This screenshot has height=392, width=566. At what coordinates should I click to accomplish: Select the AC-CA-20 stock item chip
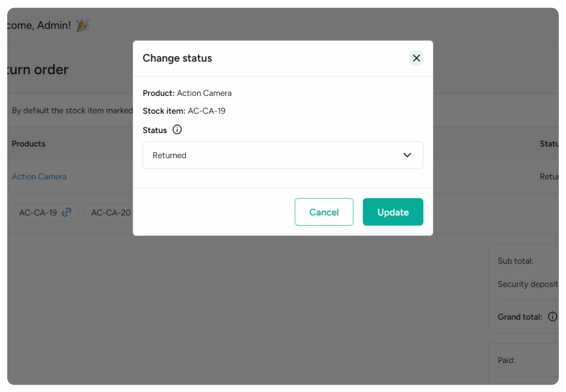tap(110, 212)
